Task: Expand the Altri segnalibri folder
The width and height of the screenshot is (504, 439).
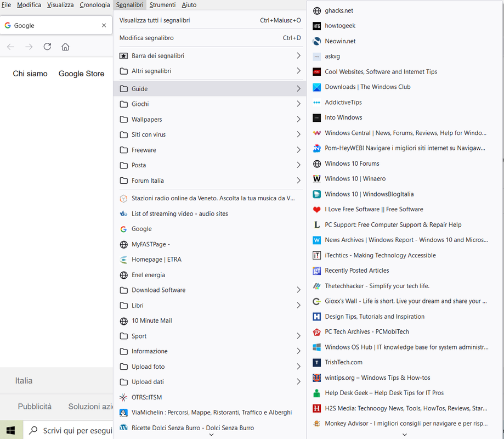Action: (x=210, y=71)
